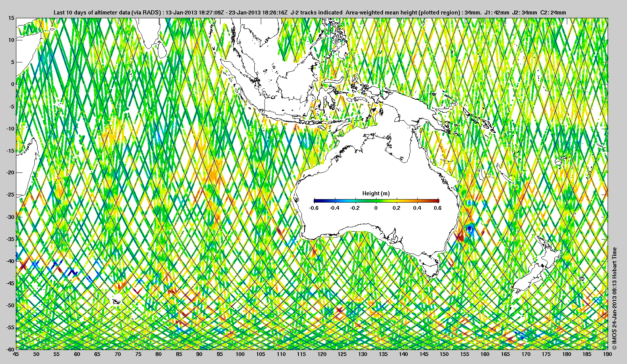Click longitude axis label 120
The image size is (627, 364).
322,354
